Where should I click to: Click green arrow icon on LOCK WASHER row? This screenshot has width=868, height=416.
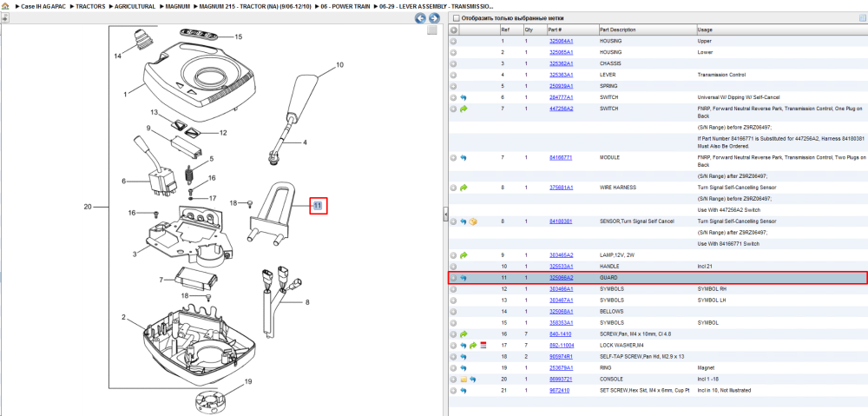(x=473, y=345)
